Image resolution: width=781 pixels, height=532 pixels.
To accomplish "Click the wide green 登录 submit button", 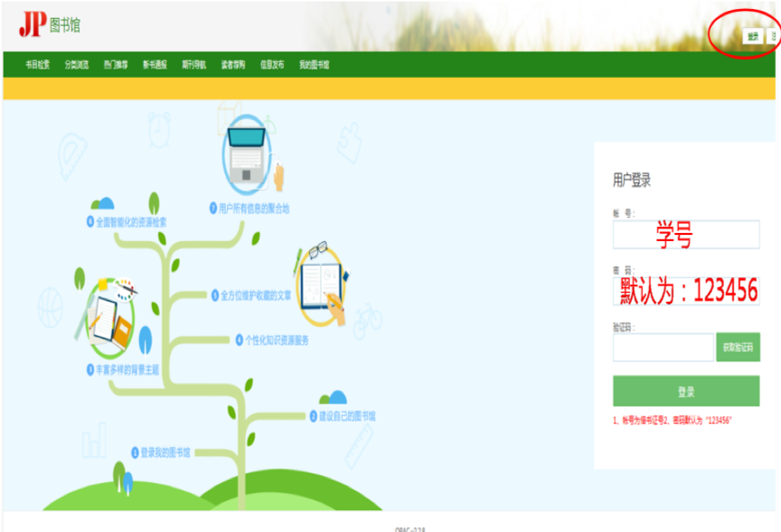I will click(686, 391).
